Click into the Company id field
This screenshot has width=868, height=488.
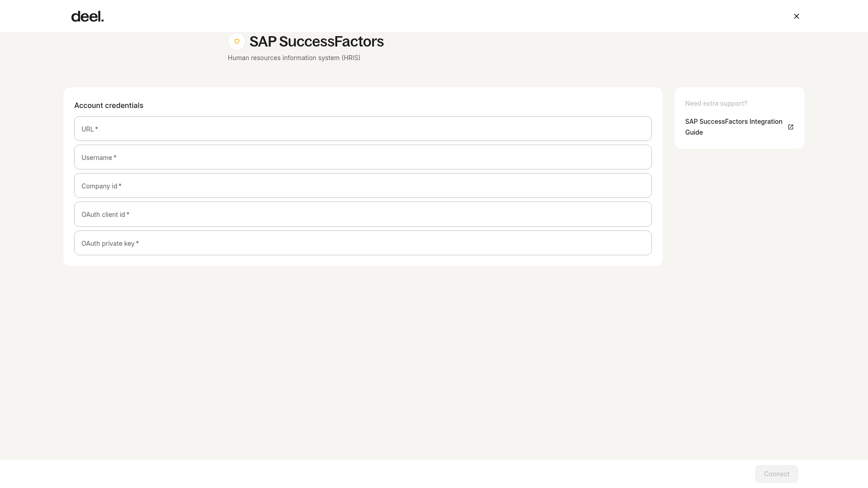coord(363,186)
